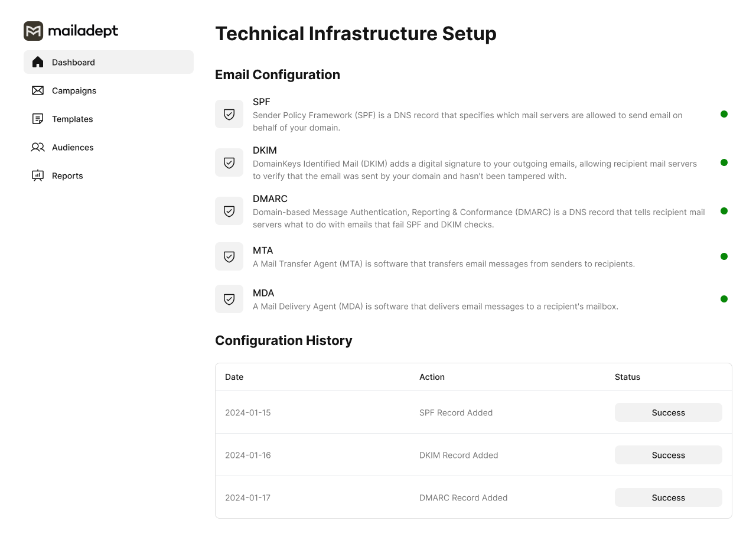Click the Configuration History heading
Screen dimensions: 756x537
[x=283, y=340]
